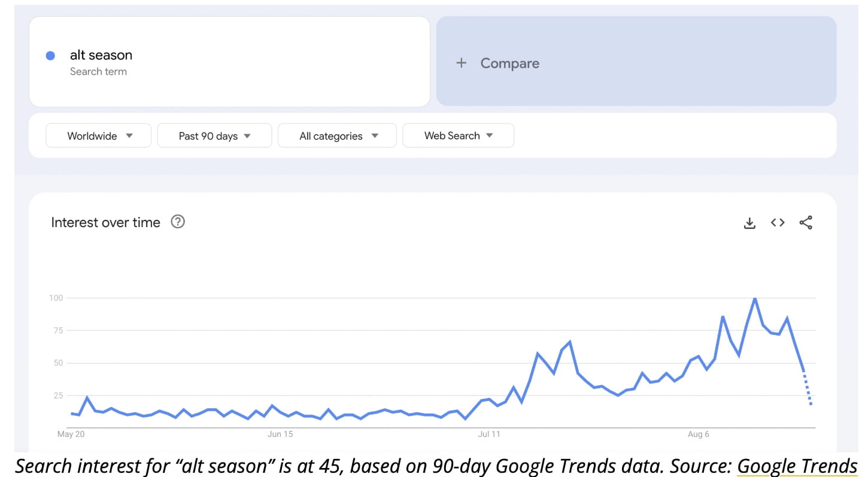Click the download arrow icon above the chart
The image size is (868, 477).
[x=749, y=222]
